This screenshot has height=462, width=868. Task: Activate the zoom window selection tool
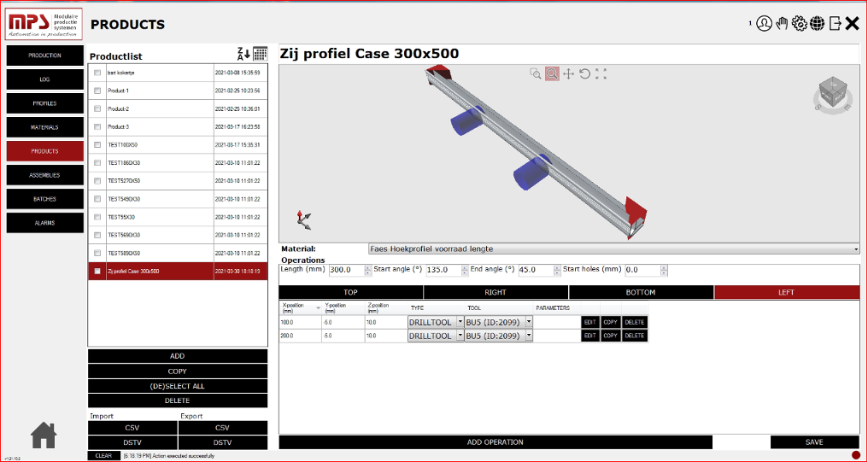pos(536,74)
